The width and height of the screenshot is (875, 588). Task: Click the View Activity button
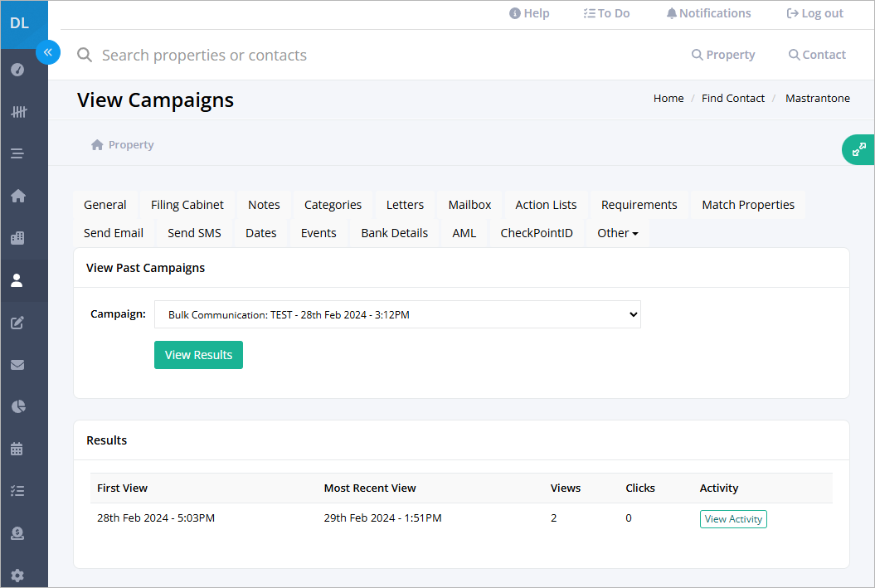[x=733, y=519]
